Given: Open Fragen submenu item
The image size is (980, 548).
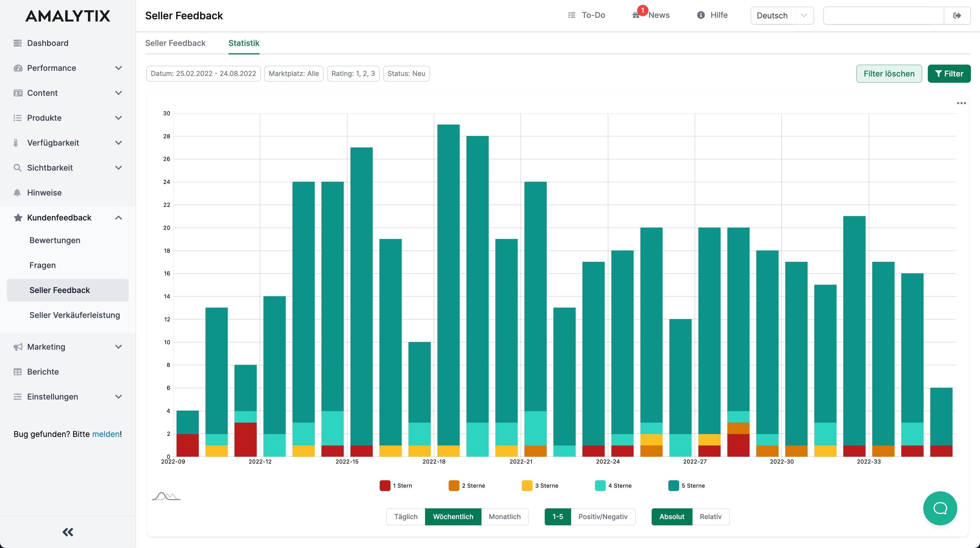Looking at the screenshot, I should (x=43, y=265).
